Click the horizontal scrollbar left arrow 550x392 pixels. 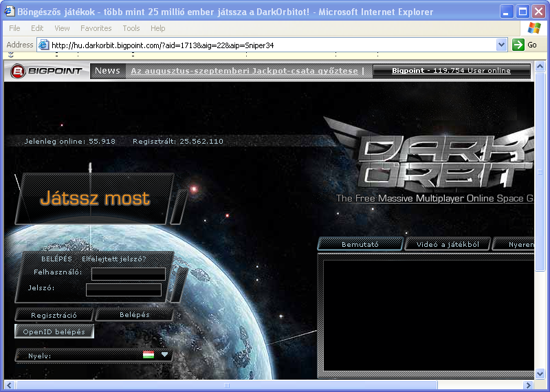click(x=9, y=385)
